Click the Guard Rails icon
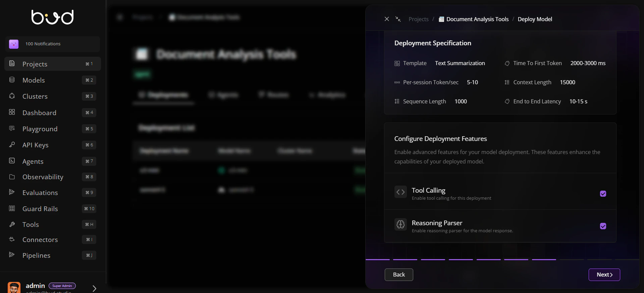 click(12, 208)
